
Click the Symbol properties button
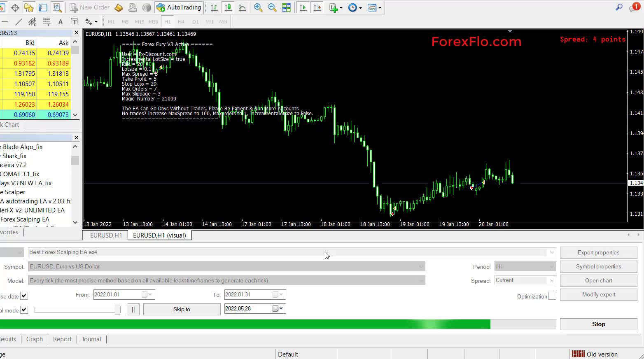click(x=598, y=266)
